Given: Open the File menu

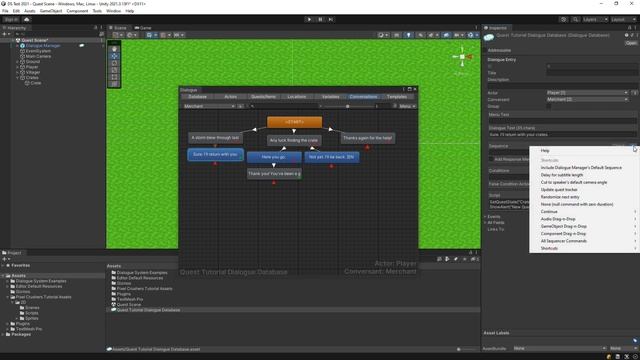Looking at the screenshot, I should (x=5, y=11).
